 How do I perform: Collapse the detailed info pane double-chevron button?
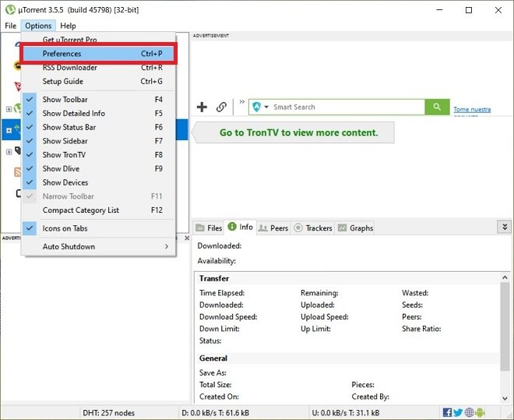click(x=505, y=227)
